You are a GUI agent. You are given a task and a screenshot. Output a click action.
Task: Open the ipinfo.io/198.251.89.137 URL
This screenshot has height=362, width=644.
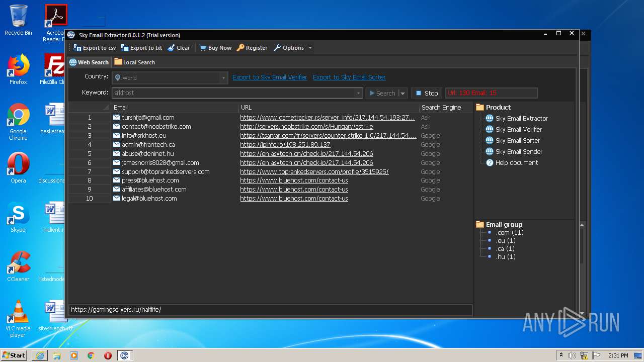click(285, 144)
